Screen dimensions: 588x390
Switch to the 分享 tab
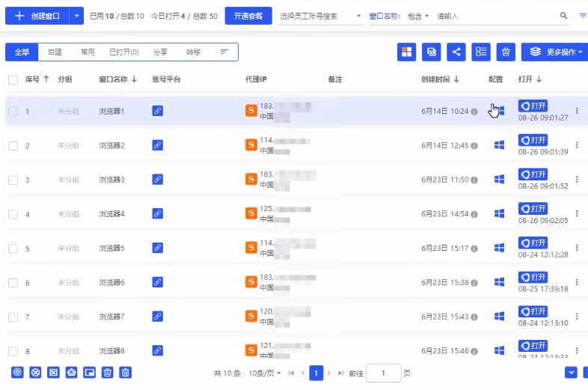(160, 52)
